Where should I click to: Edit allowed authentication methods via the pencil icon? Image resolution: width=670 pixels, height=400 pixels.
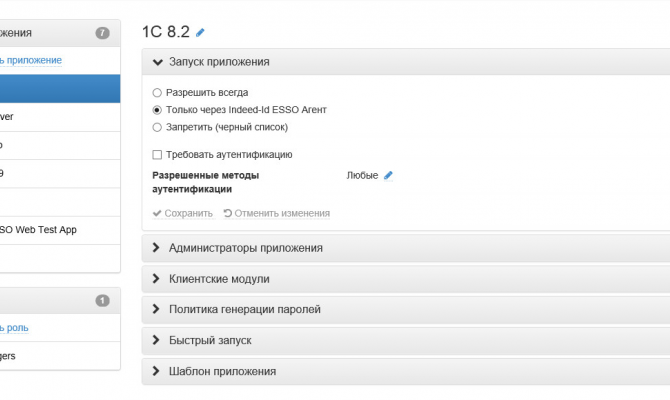tap(388, 175)
